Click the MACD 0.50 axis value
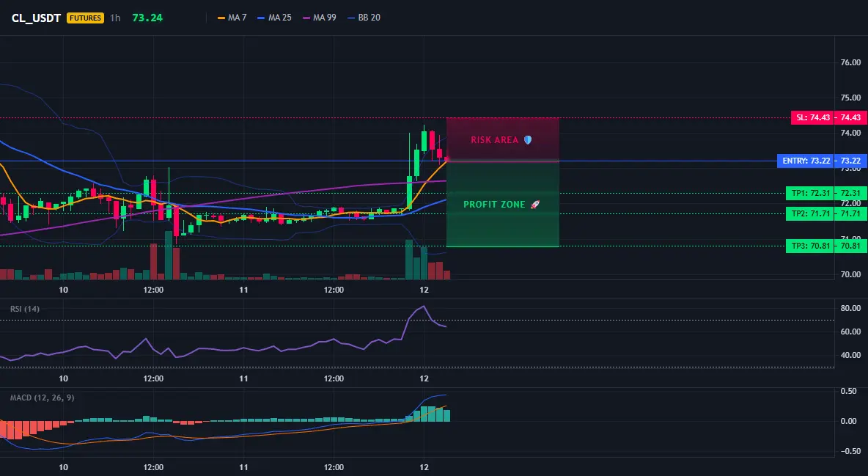 849,391
